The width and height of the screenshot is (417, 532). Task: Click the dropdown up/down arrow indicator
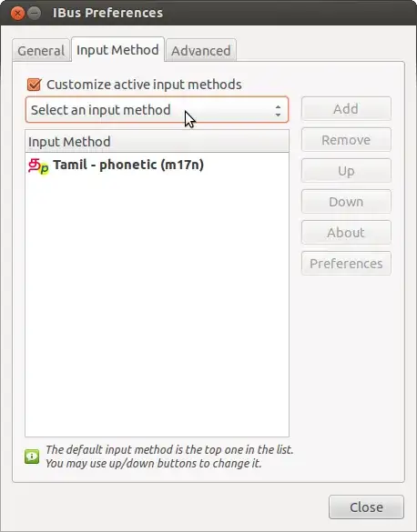(278, 111)
